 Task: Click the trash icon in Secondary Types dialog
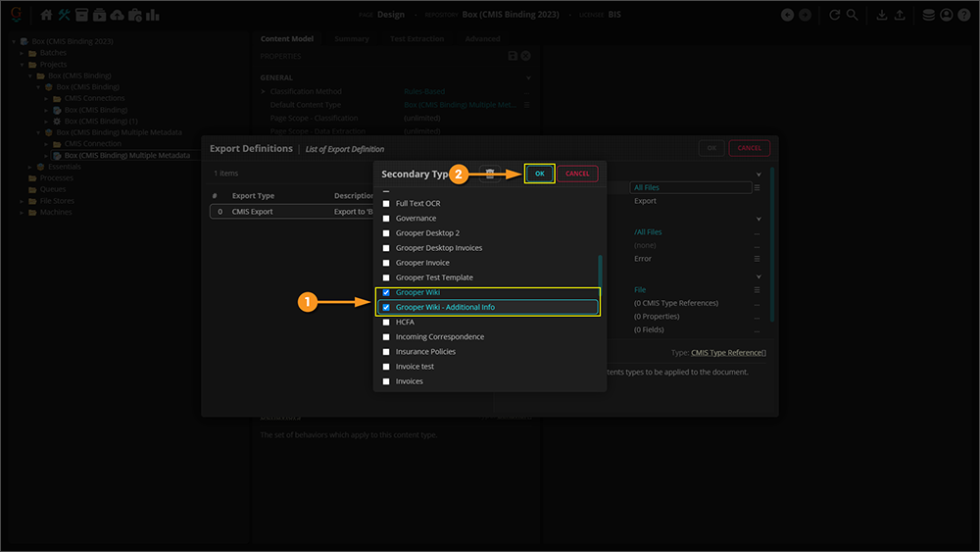(x=490, y=174)
